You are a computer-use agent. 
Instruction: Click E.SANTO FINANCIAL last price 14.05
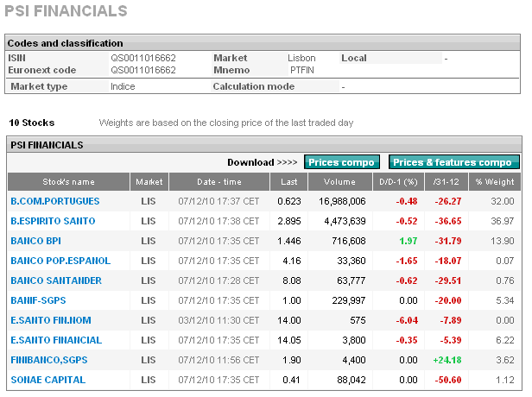click(289, 340)
